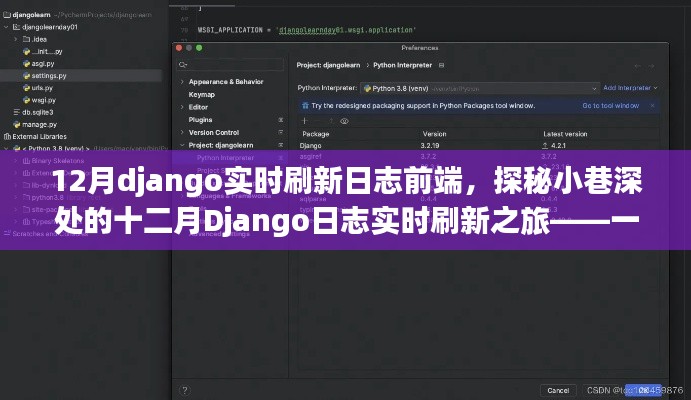Click line number 70 in editor gutter
691x400 pixels.
tap(184, 30)
